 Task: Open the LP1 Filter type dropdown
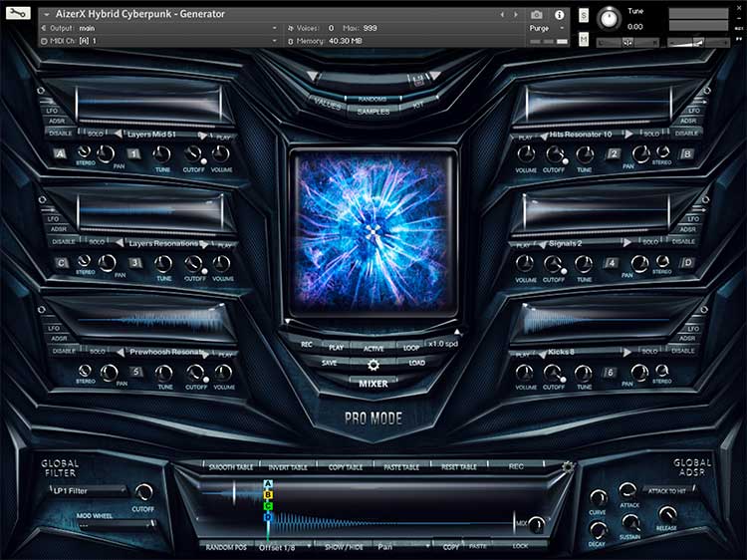point(89,490)
